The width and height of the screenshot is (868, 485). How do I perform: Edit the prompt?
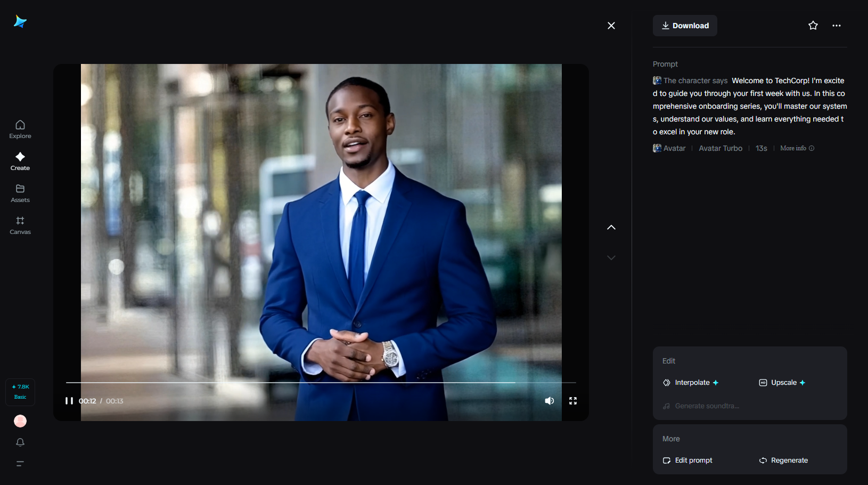pos(687,460)
